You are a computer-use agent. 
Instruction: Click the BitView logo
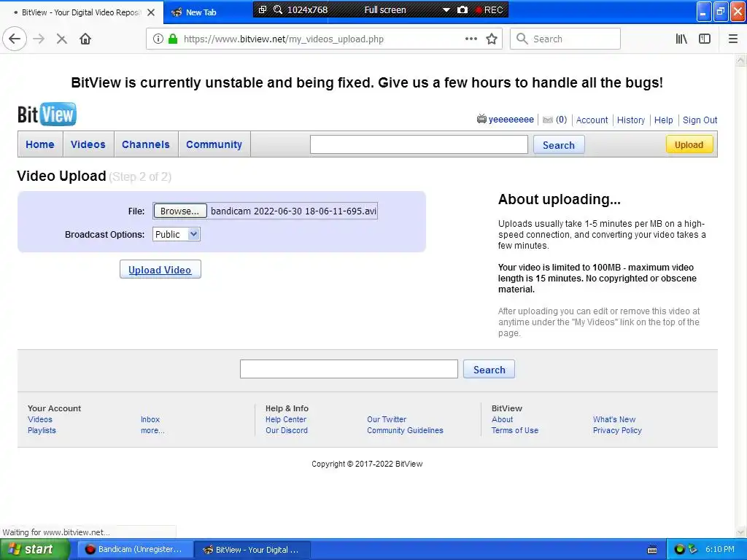[x=47, y=114]
